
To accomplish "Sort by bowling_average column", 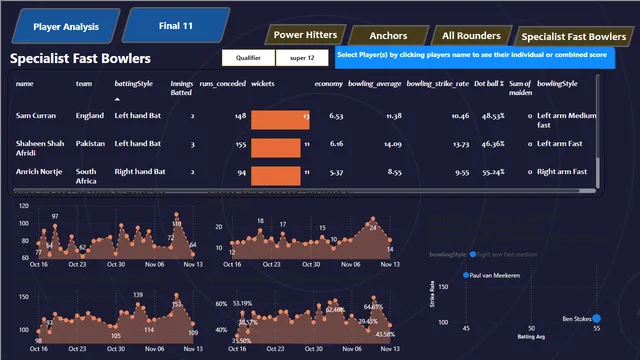I will click(375, 84).
